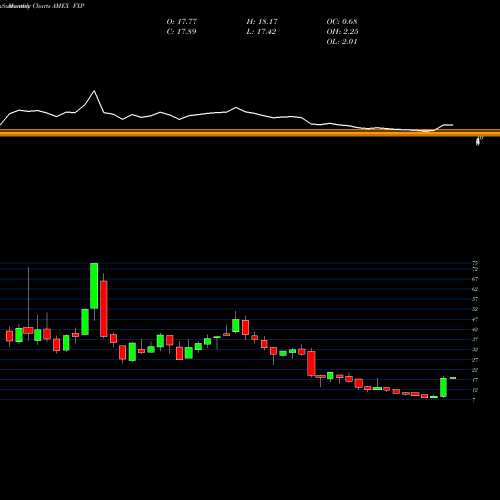This screenshot has width=500, height=500.
Task: Select the tallest green candlestick reaching the top
Action: pos(94,286)
